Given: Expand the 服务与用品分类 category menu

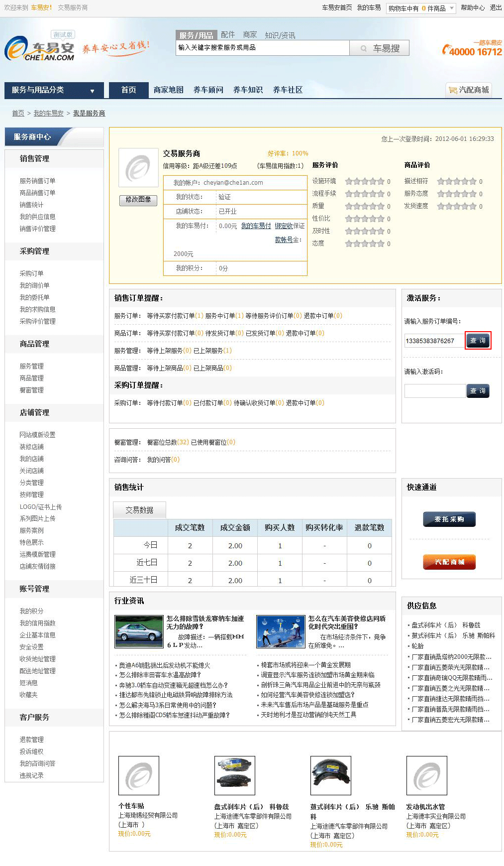Looking at the screenshot, I should (x=54, y=90).
